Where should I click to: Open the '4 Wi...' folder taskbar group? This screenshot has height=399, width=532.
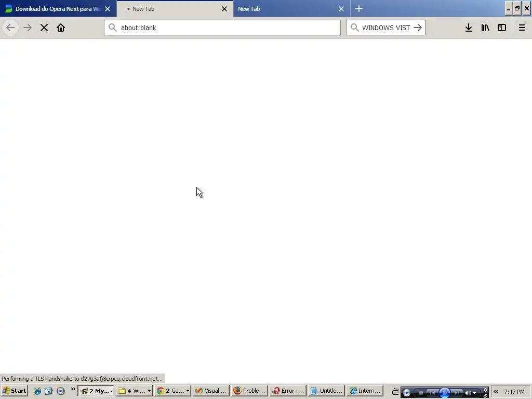(x=135, y=391)
